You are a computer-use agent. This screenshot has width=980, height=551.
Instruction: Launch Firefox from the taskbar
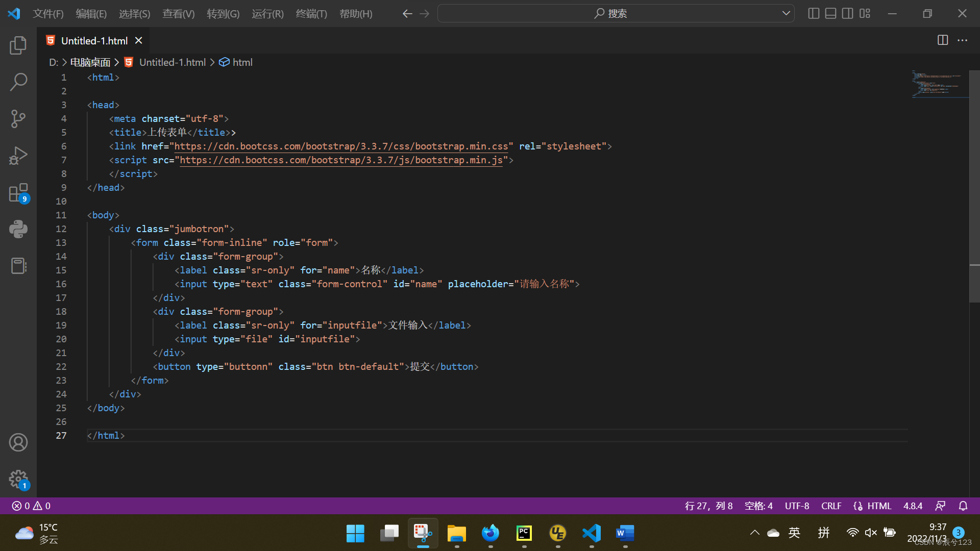pyautogui.click(x=491, y=534)
